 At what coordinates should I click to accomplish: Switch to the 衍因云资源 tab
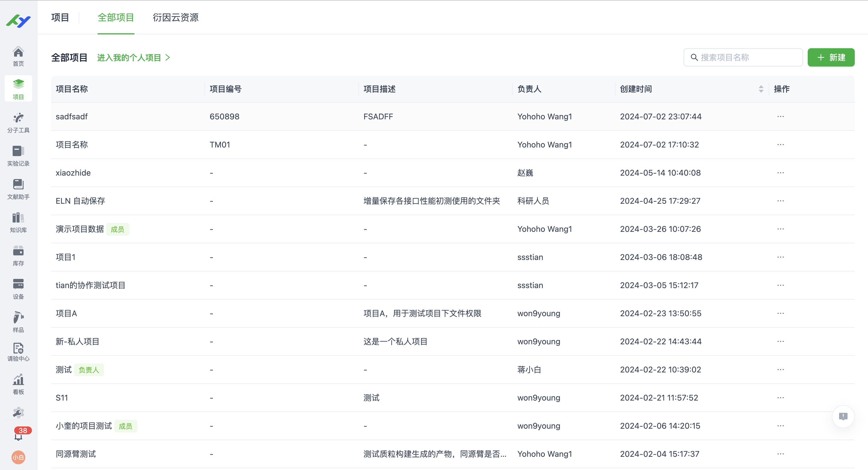pos(175,18)
